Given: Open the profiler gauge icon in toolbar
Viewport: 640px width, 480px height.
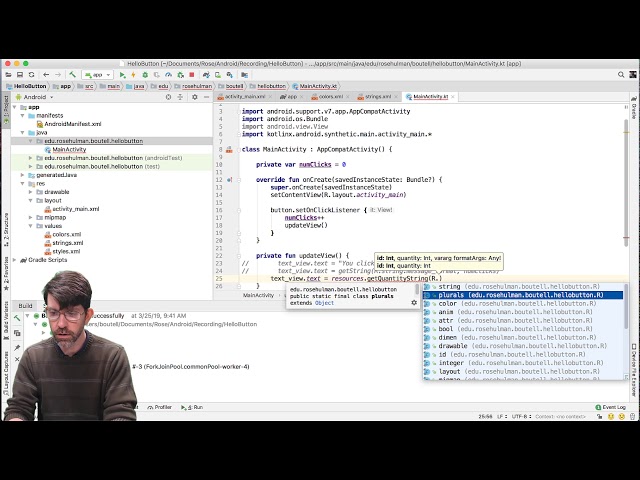Looking at the screenshot, I should pos(168,75).
